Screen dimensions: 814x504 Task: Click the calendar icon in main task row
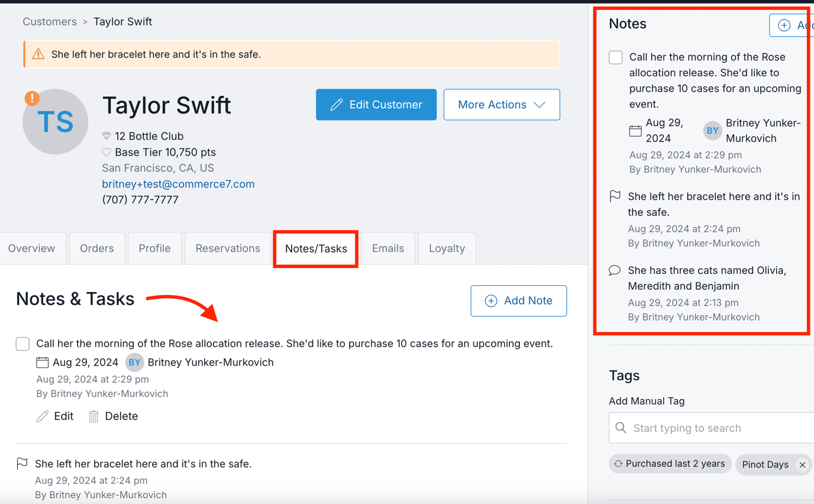point(43,362)
